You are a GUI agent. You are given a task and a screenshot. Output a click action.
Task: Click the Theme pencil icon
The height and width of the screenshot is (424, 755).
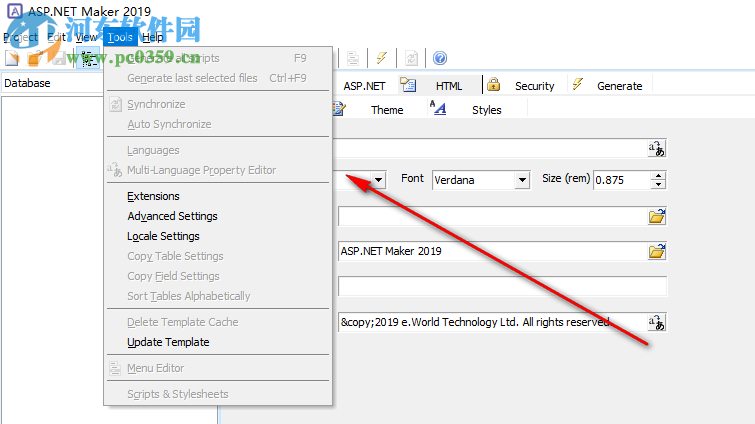tap(339, 109)
